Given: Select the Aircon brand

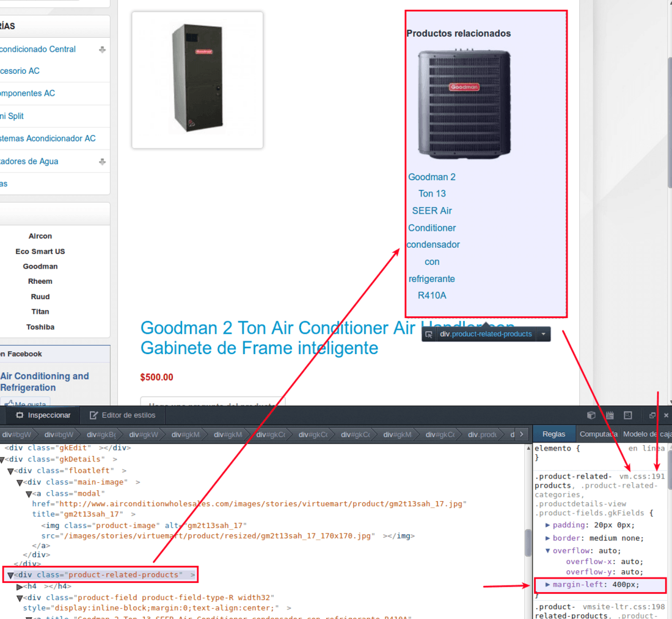Looking at the screenshot, I should (x=40, y=236).
